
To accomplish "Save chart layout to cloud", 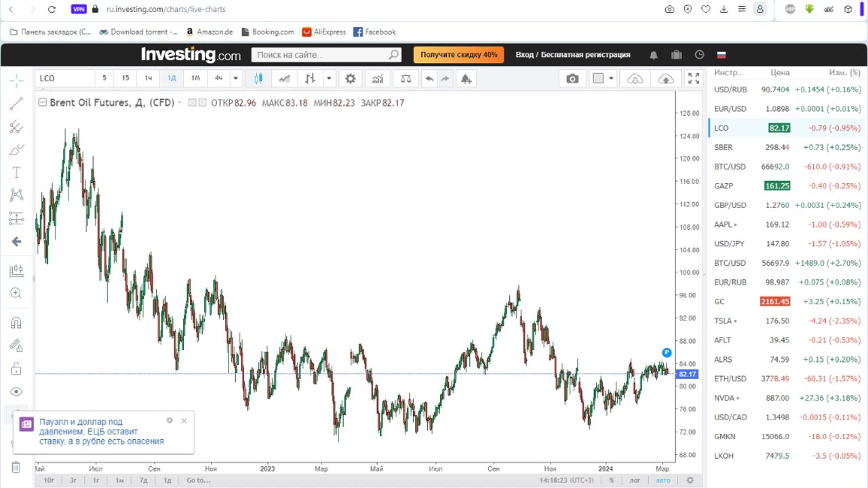I will pos(666,79).
